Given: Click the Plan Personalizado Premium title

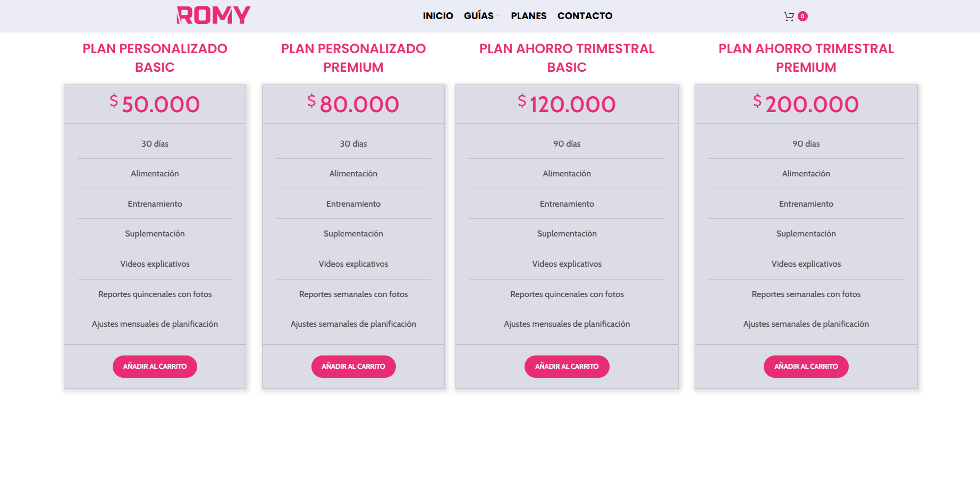Looking at the screenshot, I should pyautogui.click(x=353, y=58).
